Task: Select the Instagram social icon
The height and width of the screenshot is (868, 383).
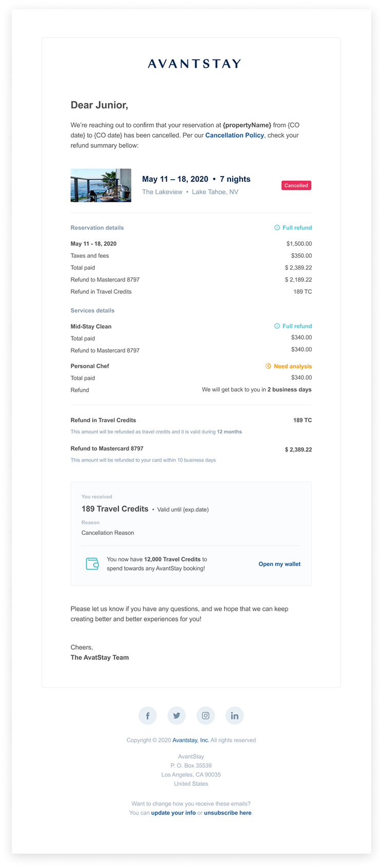Action: pos(205,715)
